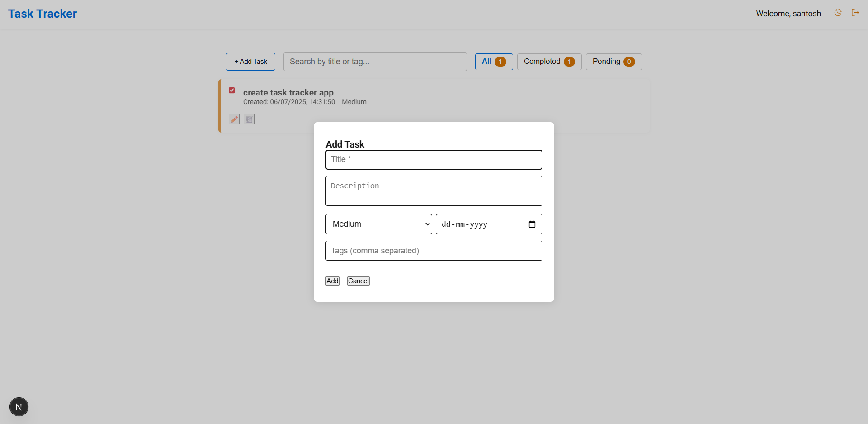
Task: Open the calendar picker icon in date field
Action: point(532,224)
